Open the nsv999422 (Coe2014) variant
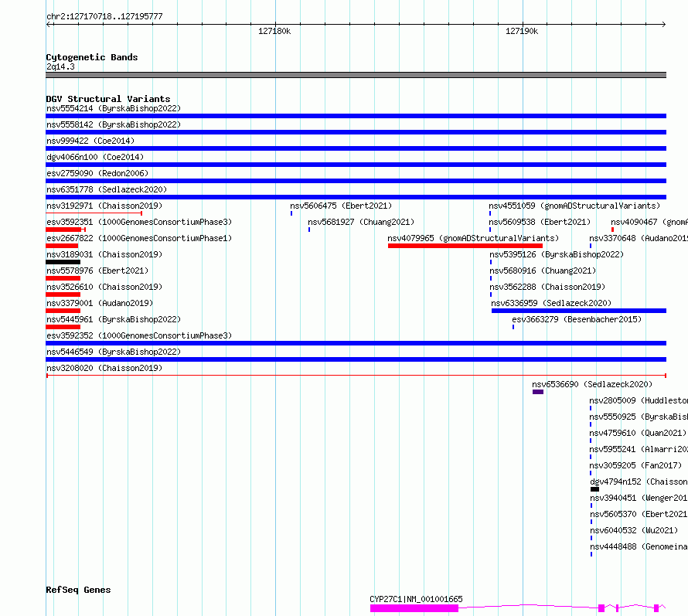 tap(90, 141)
